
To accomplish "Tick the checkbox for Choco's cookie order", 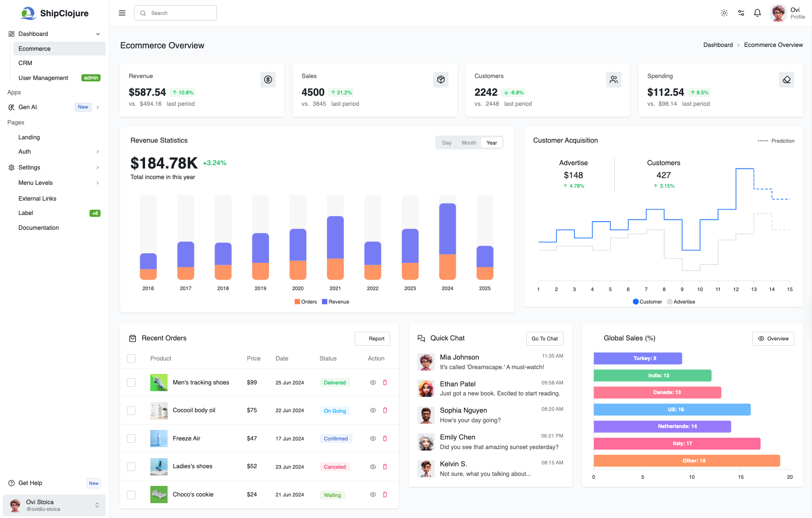I will click(131, 495).
